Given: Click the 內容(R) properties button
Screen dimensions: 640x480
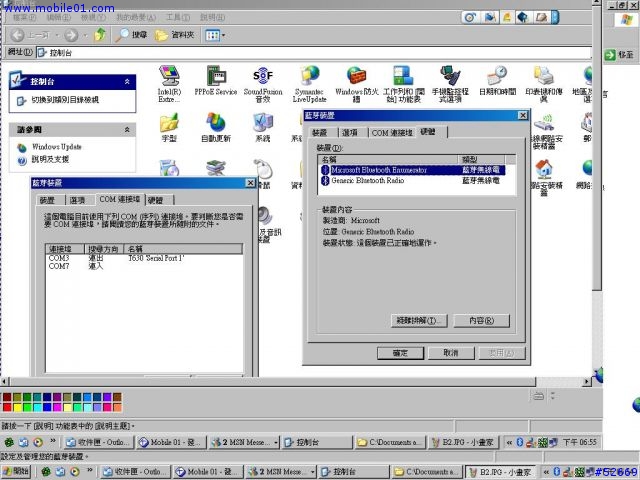Looking at the screenshot, I should click(x=481, y=320).
